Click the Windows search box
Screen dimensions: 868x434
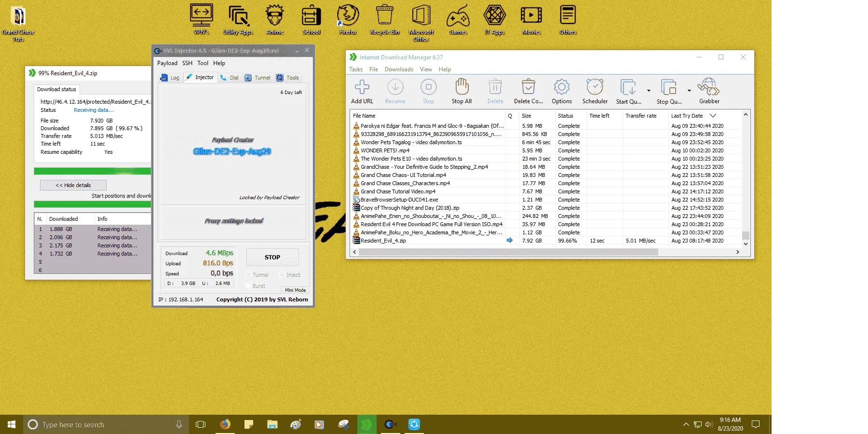coord(106,424)
